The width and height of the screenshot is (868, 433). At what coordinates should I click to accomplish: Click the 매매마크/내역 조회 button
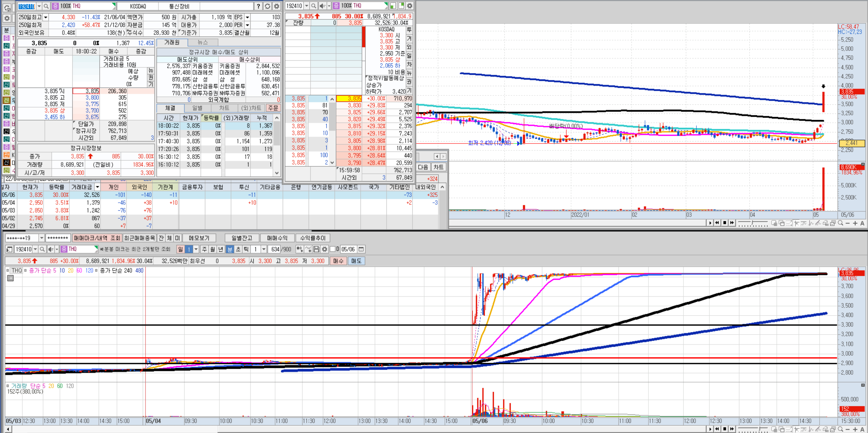[97, 238]
